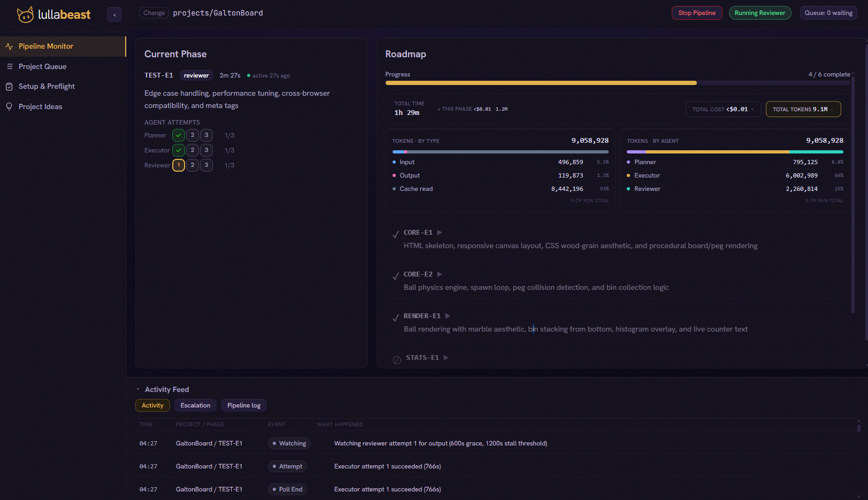Click the Reviewer attempt 3 badge
Screen dimensions: 868x500
coord(206,165)
